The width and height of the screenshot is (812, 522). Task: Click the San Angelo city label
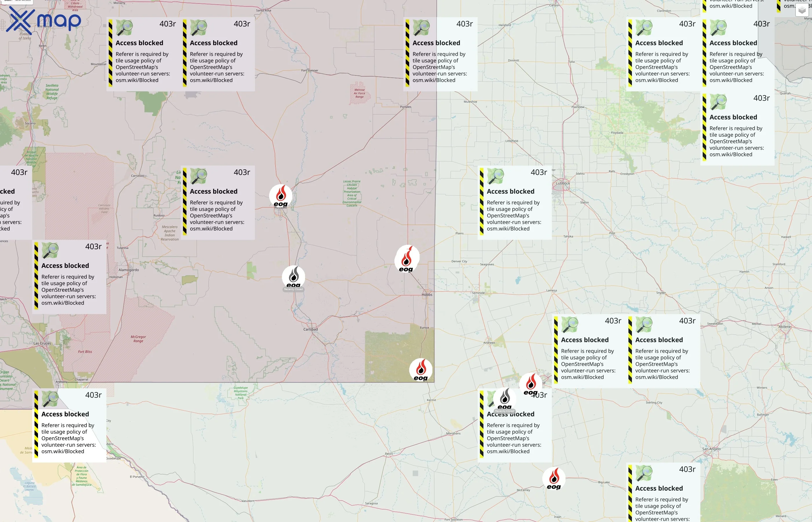[x=712, y=449]
